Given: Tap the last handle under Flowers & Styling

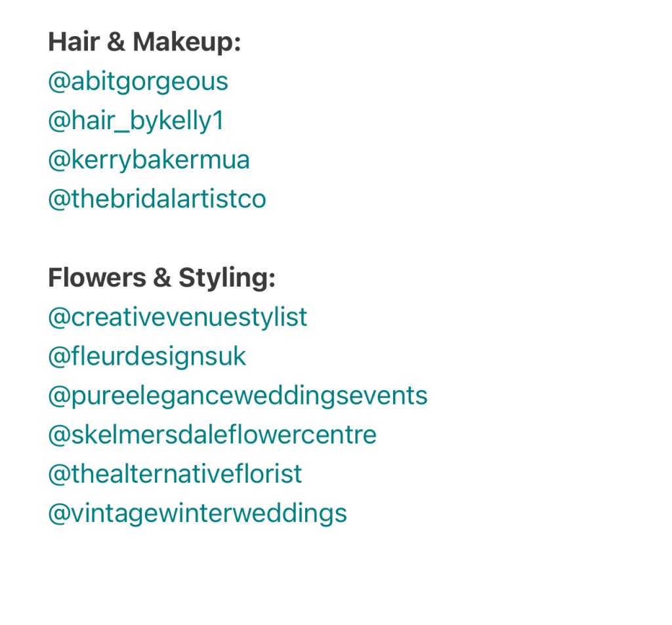Looking at the screenshot, I should [198, 514].
